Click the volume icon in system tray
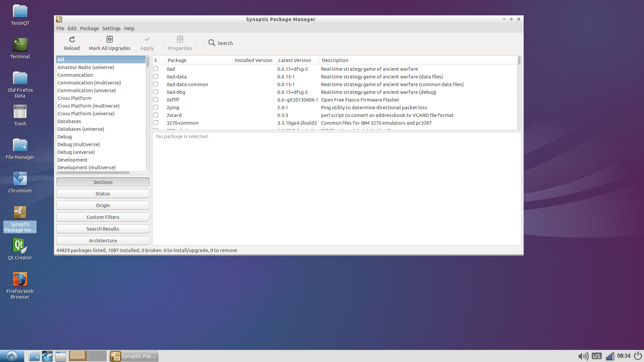Viewport: 644px width, 362px height. [x=583, y=356]
